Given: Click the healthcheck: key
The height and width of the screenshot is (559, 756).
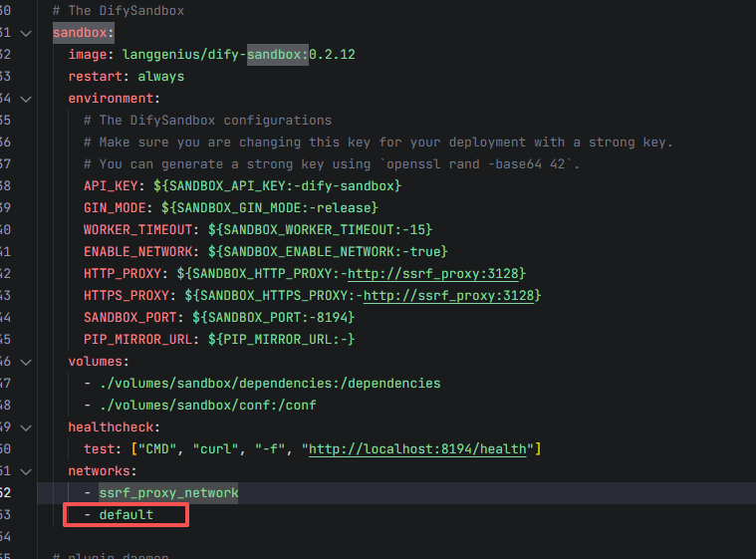Looking at the screenshot, I should coord(115,426).
